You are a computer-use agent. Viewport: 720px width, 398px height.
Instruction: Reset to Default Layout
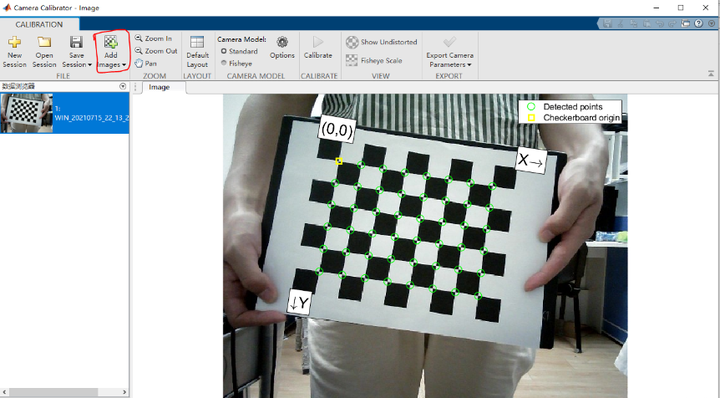[197, 52]
